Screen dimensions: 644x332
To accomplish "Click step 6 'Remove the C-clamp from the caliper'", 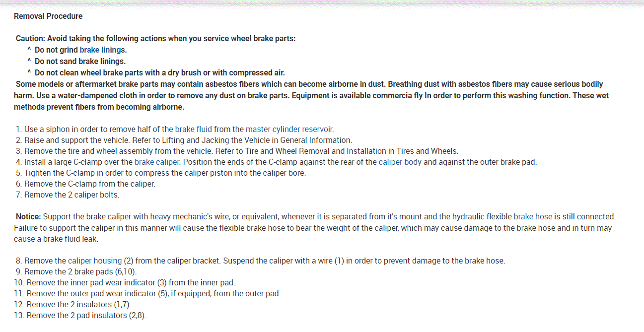I will [89, 184].
